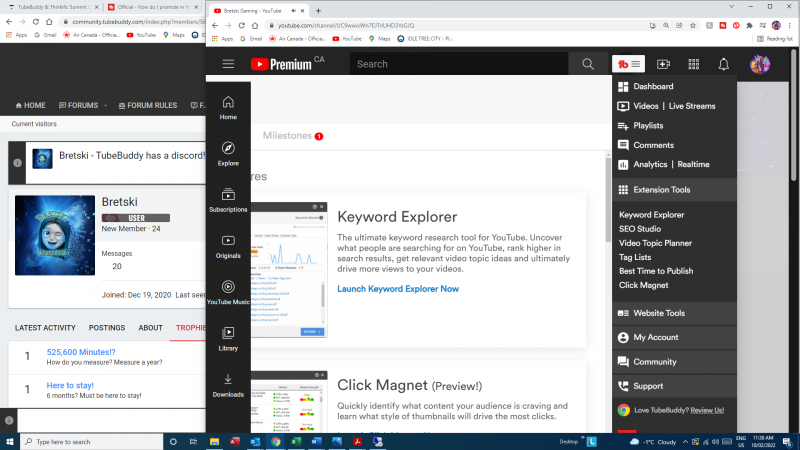Open the TubeBuddy menu button in YouTube header
The height and width of the screenshot is (450, 800).
pyautogui.click(x=629, y=64)
